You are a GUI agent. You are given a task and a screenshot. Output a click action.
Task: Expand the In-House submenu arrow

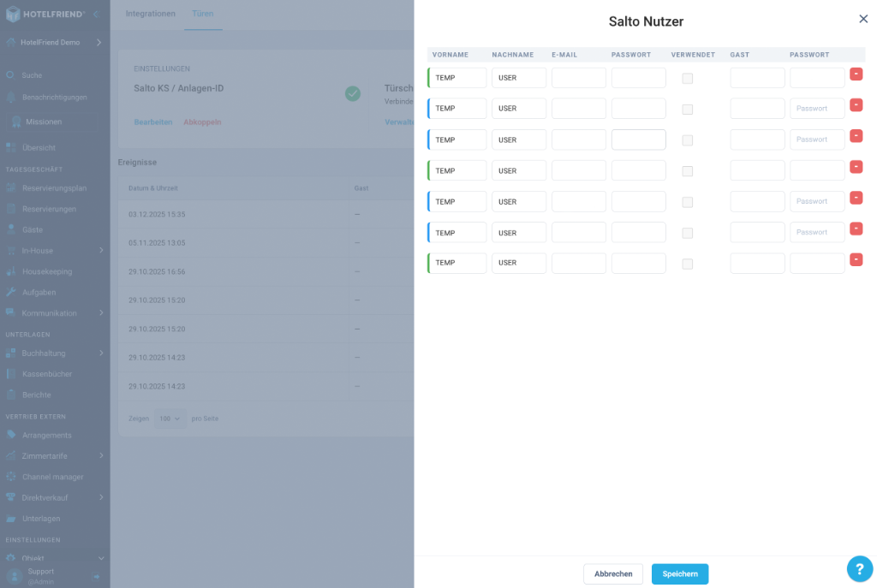[x=101, y=250]
